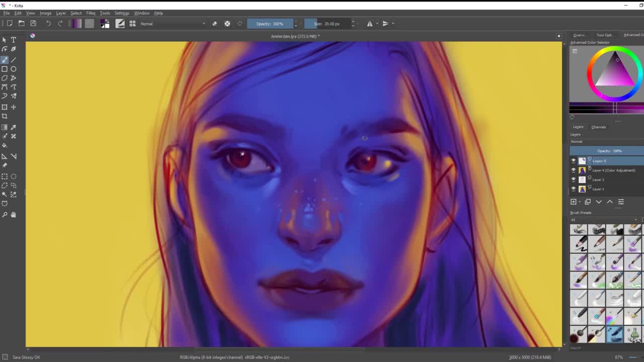The image size is (644, 362).
Task: Toggle preserve alpha button
Action: click(227, 24)
